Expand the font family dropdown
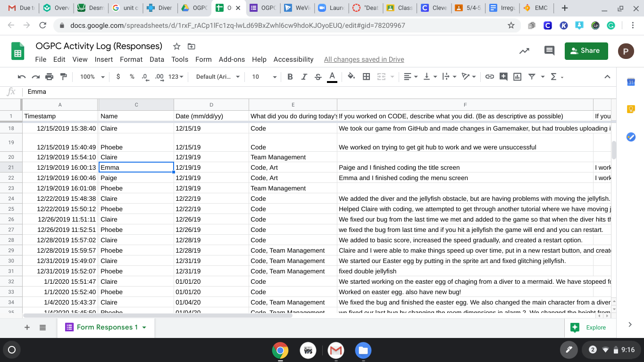Viewport: 644px width, 362px height. click(x=217, y=77)
